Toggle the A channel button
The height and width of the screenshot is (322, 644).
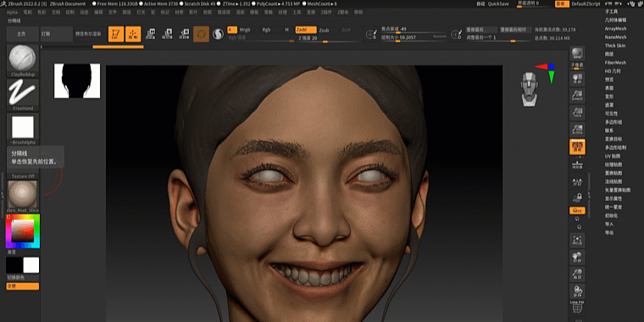(232, 30)
